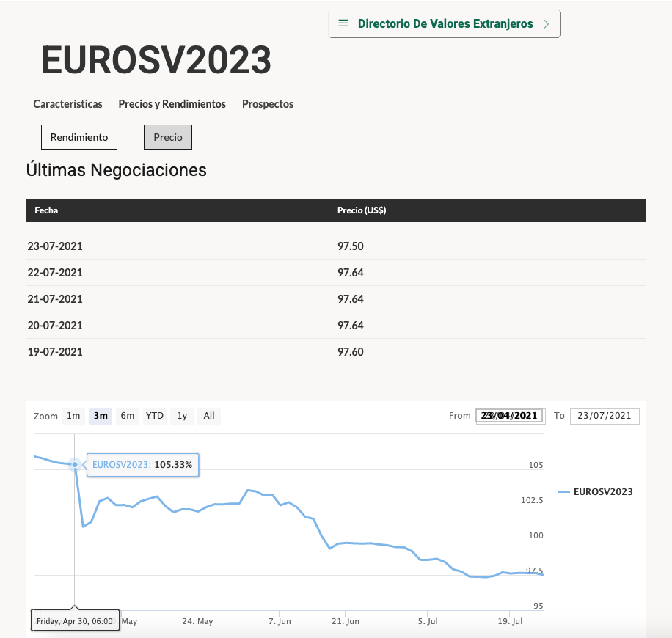Show the Rendimiento view

tap(78, 137)
